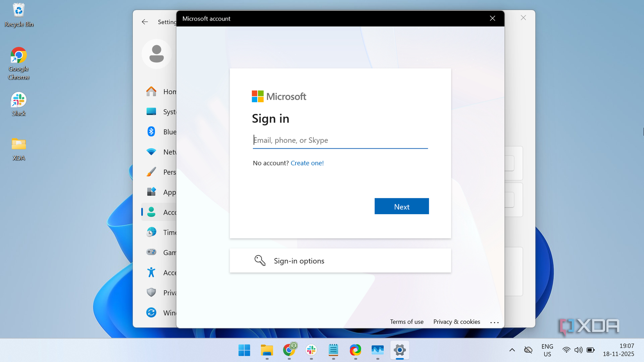The height and width of the screenshot is (362, 644).
Task: Open blue graph-monitor app icon on taskbar
Action: pos(377,350)
